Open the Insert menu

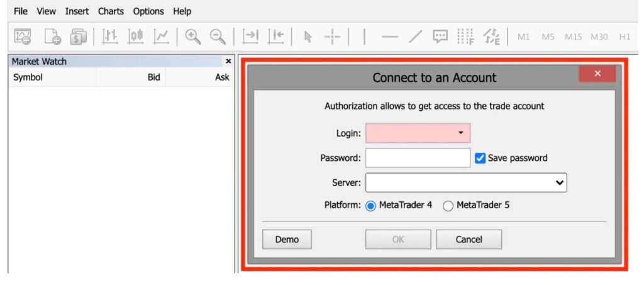pos(77,11)
